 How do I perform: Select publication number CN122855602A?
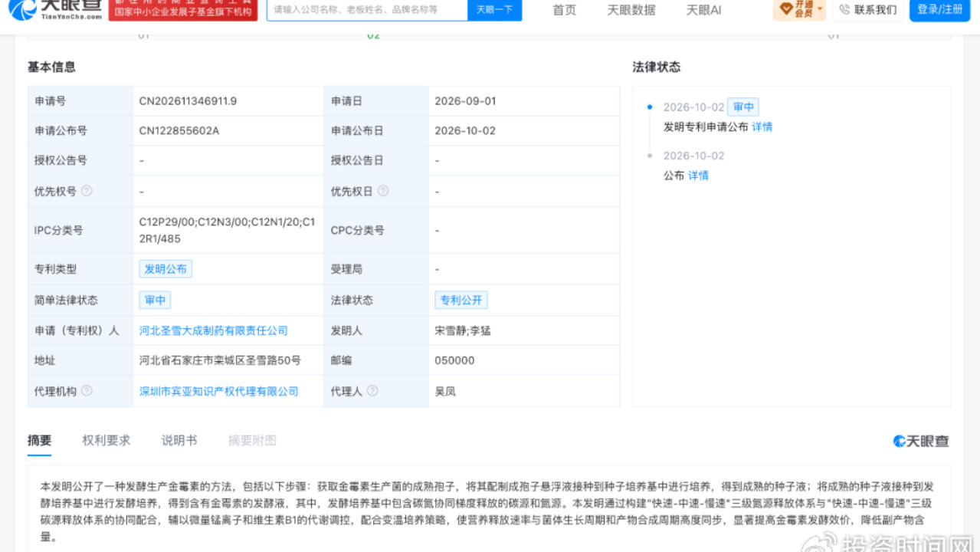tap(179, 131)
